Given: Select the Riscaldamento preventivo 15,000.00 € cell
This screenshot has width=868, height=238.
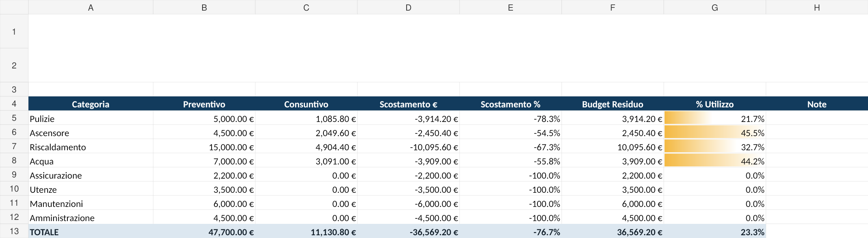Looking at the screenshot, I should click(204, 147).
